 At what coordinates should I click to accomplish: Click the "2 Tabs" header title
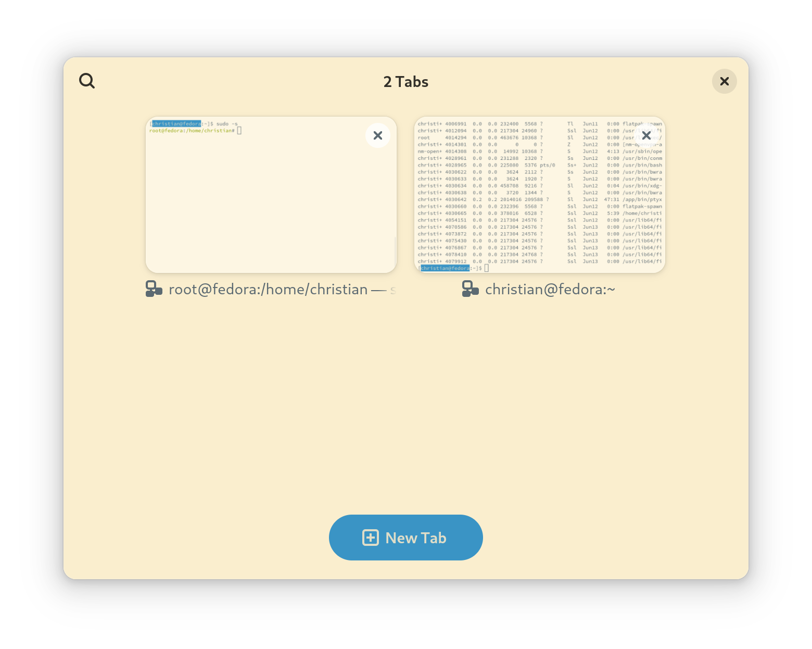[x=406, y=82]
